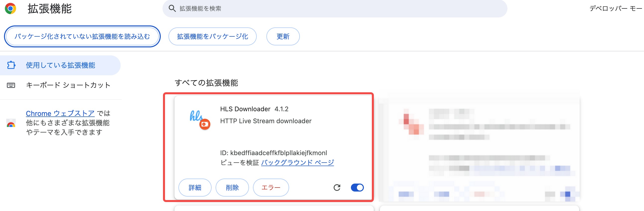
Task: Click the 拡張機能 page title
Action: 50,9
